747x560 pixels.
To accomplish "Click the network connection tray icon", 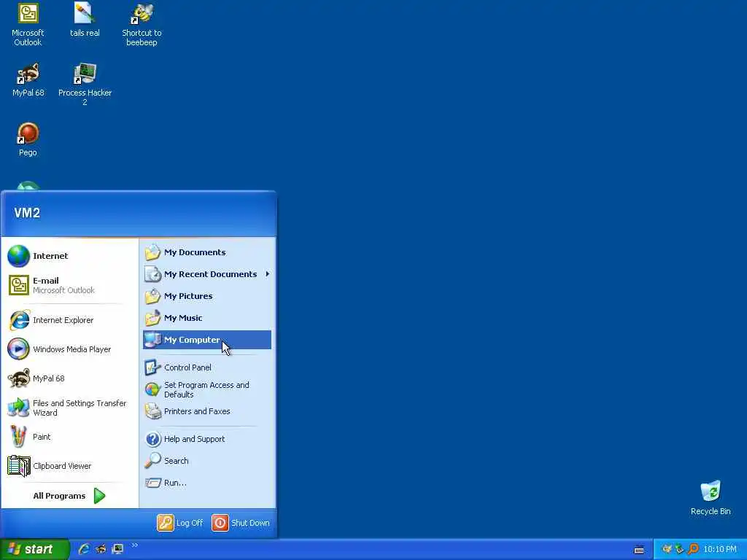I will tap(680, 549).
